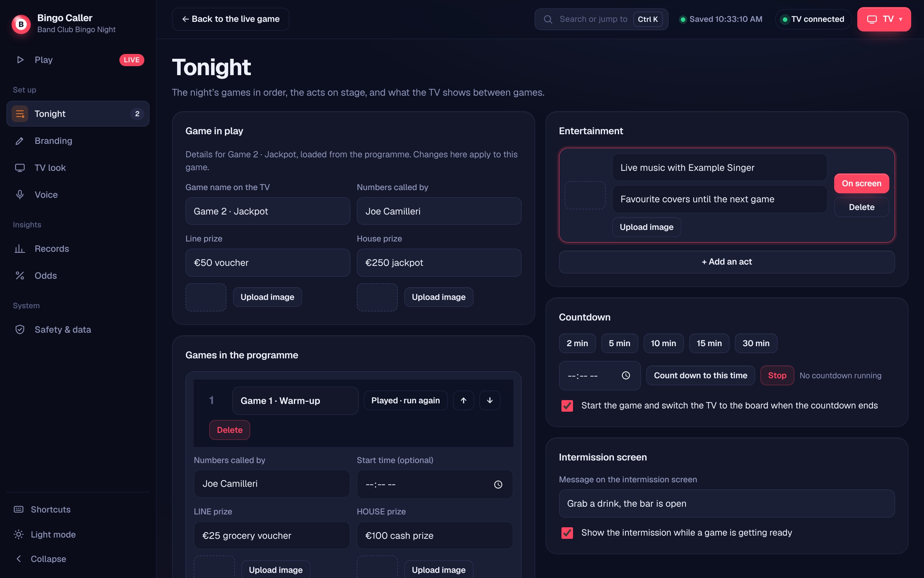Toggle show intermission while game getting ready
924x578 pixels.
[567, 533]
